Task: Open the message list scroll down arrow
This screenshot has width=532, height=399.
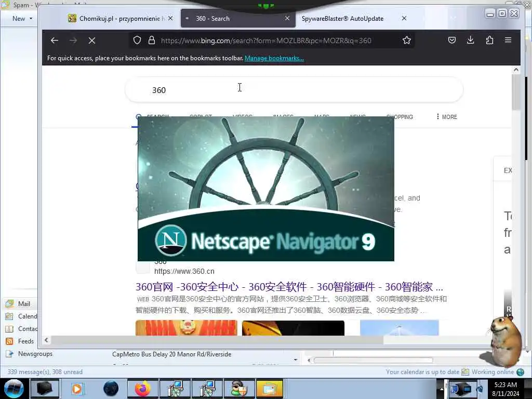Action: click(x=296, y=360)
